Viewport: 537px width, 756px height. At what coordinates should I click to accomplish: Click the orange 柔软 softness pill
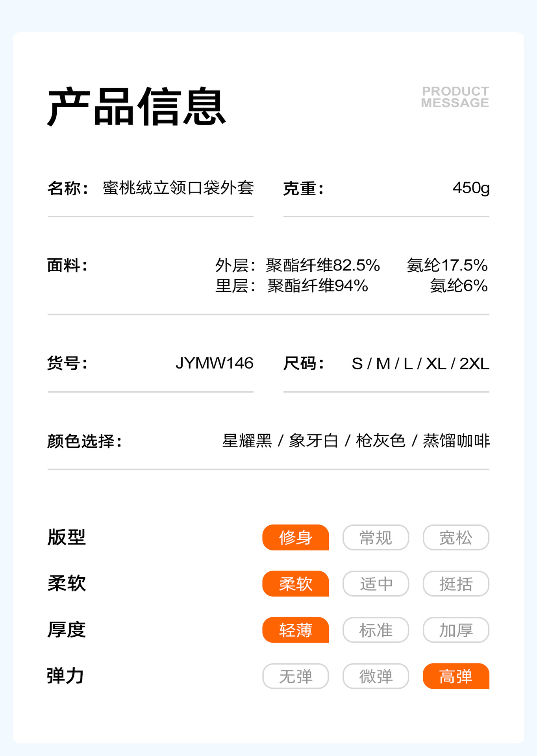tap(296, 584)
